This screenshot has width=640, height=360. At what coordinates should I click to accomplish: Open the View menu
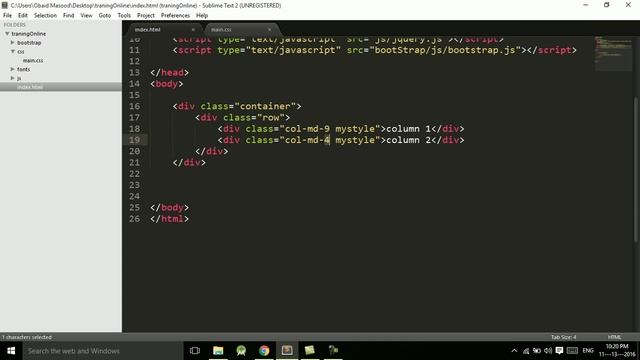86,16
